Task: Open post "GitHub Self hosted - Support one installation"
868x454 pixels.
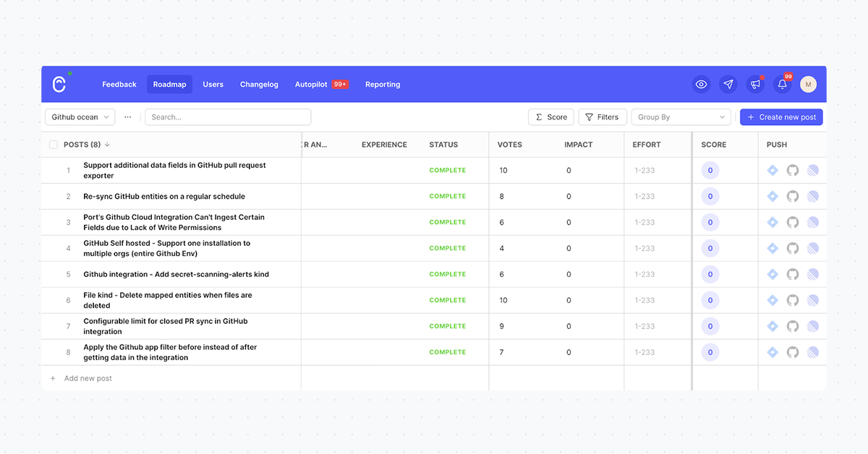Action: (x=167, y=249)
